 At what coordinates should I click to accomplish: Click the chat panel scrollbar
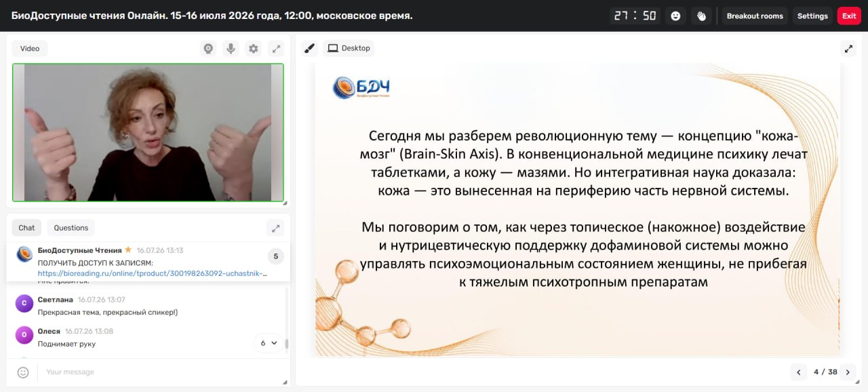click(x=287, y=344)
